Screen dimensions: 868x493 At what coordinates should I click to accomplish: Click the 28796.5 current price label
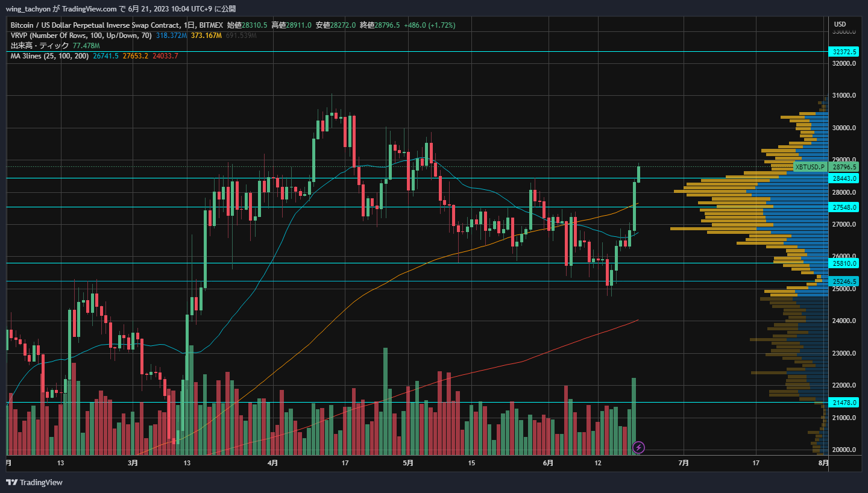tap(844, 167)
